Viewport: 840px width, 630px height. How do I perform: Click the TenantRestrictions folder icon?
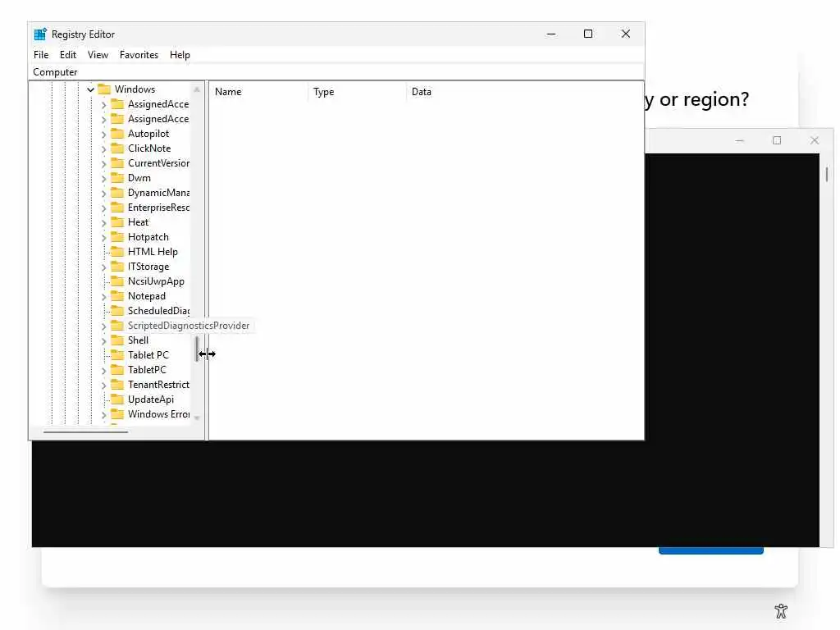pyautogui.click(x=116, y=384)
